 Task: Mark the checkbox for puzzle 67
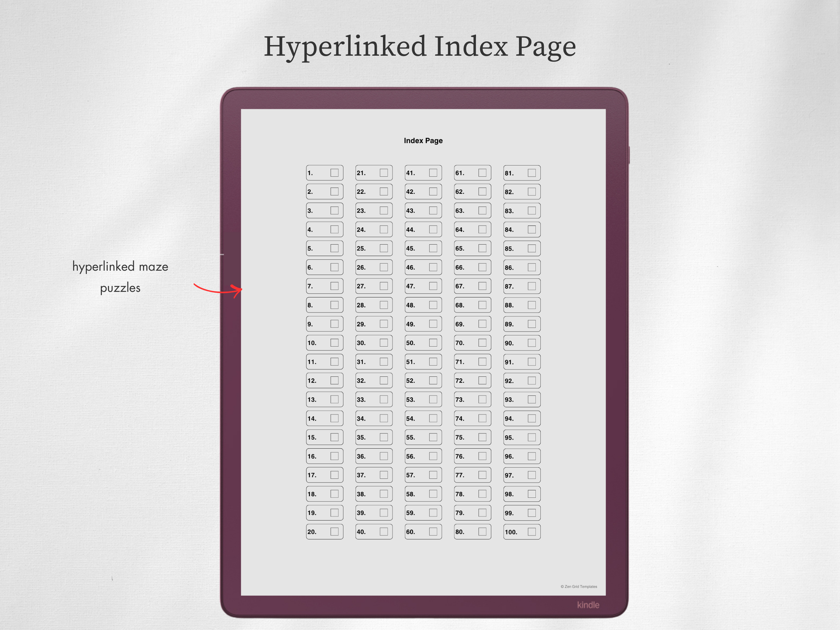[482, 286]
